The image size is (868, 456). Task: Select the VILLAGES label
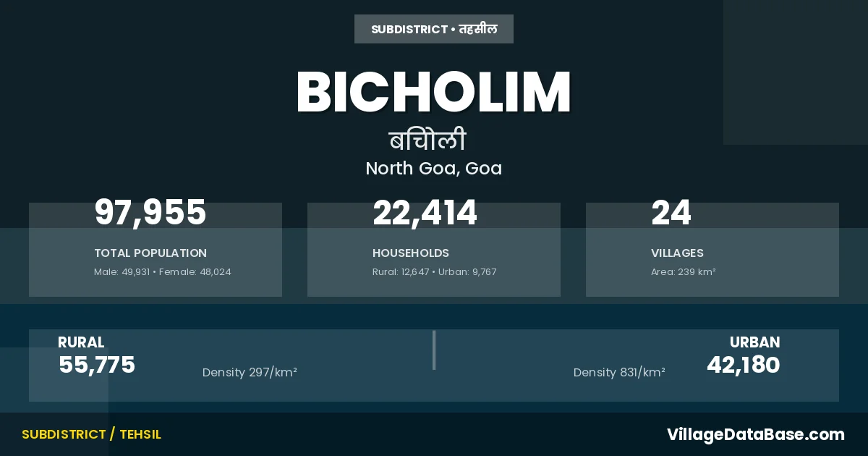click(x=677, y=253)
